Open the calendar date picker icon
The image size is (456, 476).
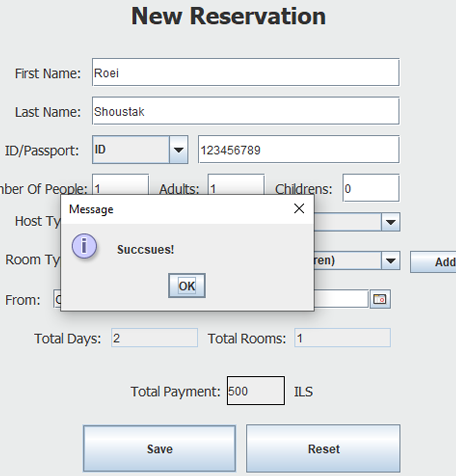pyautogui.click(x=380, y=299)
